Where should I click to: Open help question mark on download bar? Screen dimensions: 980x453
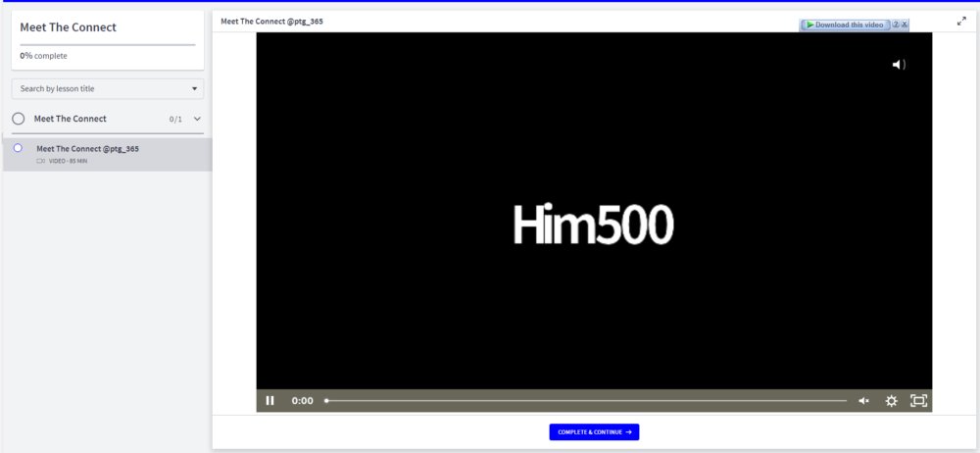pos(896,25)
